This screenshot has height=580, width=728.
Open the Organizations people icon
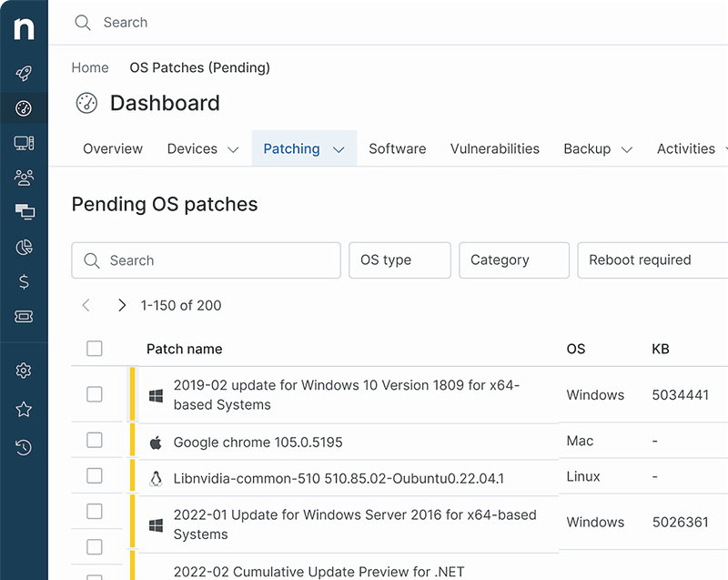(x=23, y=177)
